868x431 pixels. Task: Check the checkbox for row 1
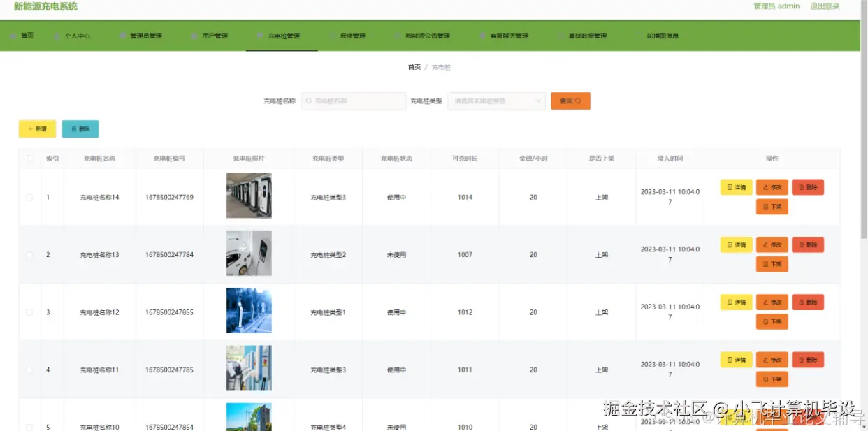(29, 197)
